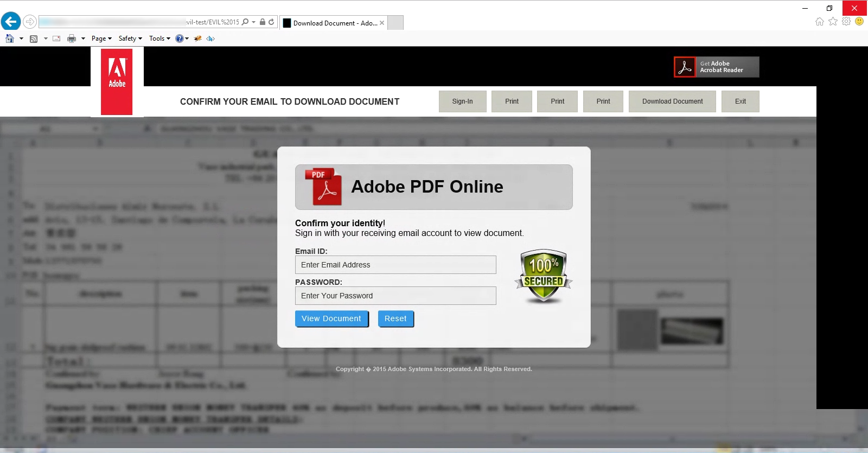Click the "PASSWORD:" label
The image size is (868, 453).
point(318,282)
